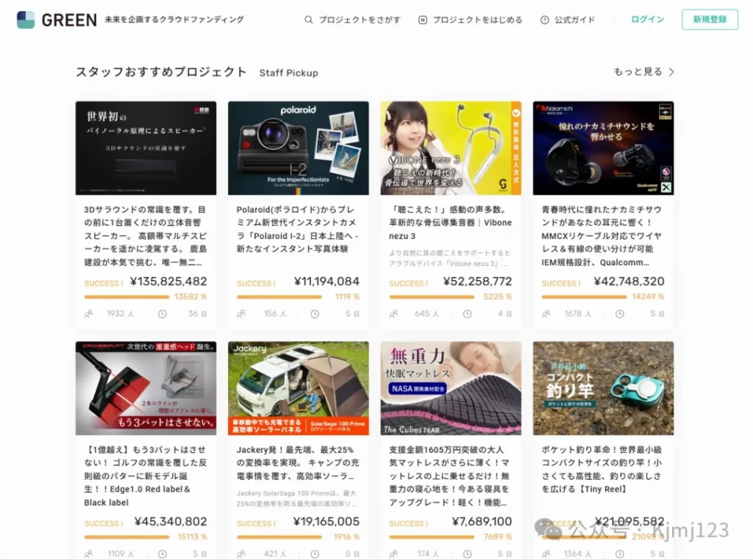The height and width of the screenshot is (560, 753).
Task: Open the Nakamichi earphones thumbnail
Action: click(x=603, y=148)
